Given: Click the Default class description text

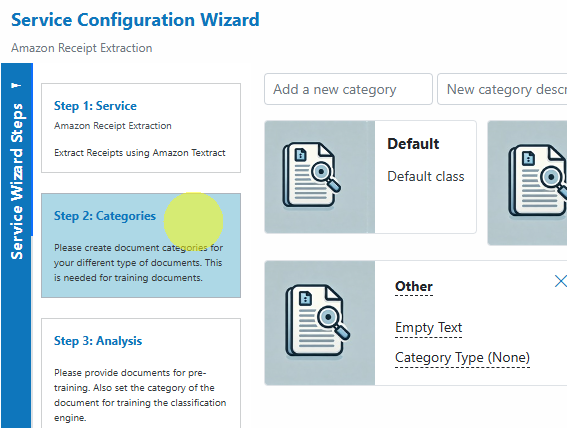Looking at the screenshot, I should pos(426,176).
